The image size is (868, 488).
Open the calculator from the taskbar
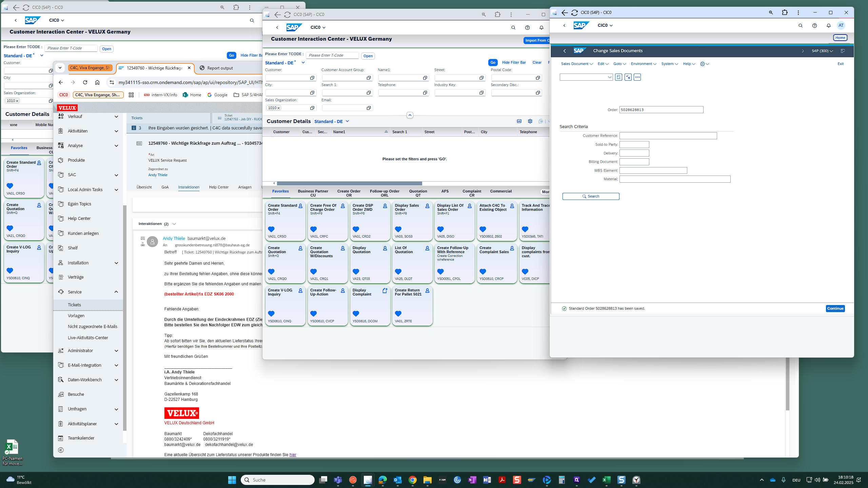[562, 480]
